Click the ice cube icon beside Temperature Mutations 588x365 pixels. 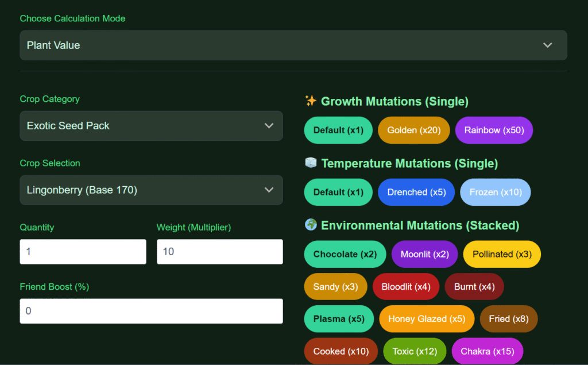310,163
